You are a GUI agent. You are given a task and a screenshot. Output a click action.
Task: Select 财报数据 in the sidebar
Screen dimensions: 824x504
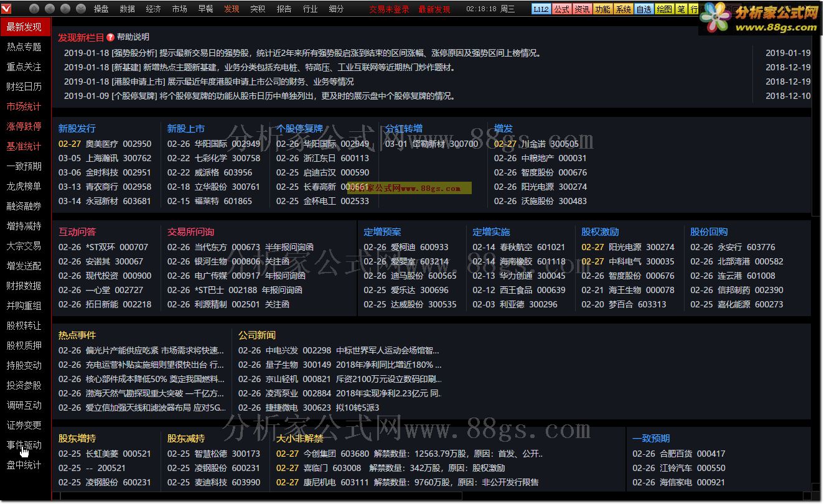[24, 286]
